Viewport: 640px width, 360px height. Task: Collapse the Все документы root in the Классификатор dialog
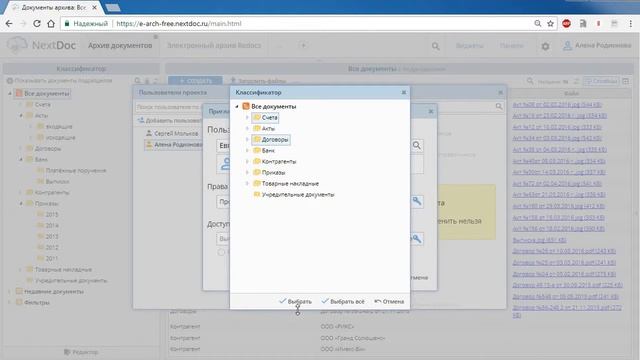pos(237,106)
